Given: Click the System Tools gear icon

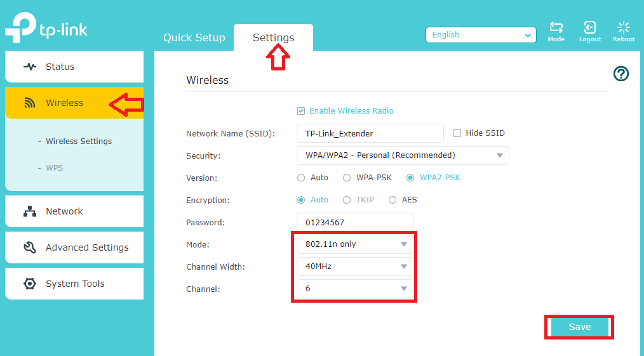Looking at the screenshot, I should (30, 284).
